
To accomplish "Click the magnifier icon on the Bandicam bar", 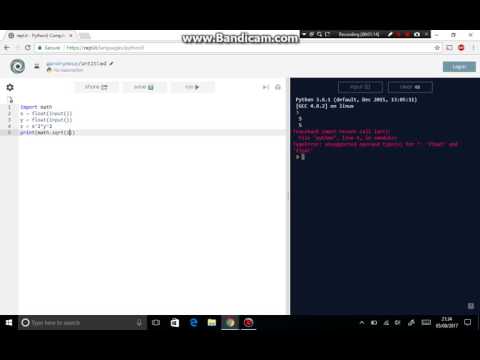I will pyautogui.click(x=319, y=34).
